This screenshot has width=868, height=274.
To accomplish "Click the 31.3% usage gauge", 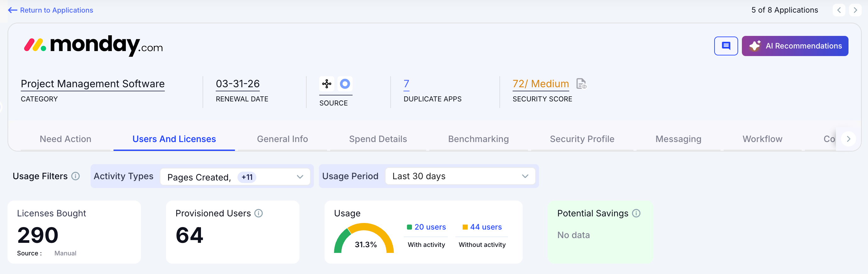I will (364, 238).
